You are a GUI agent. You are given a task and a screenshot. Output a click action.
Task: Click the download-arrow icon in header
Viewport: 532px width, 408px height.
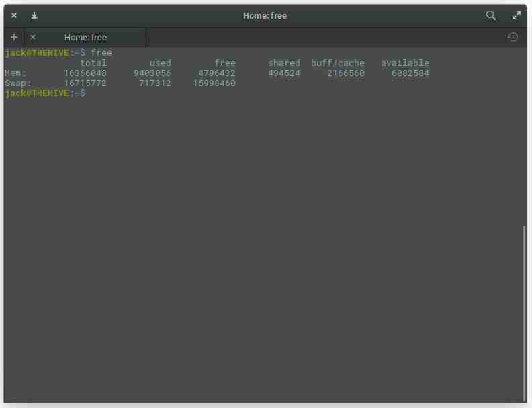(34, 15)
